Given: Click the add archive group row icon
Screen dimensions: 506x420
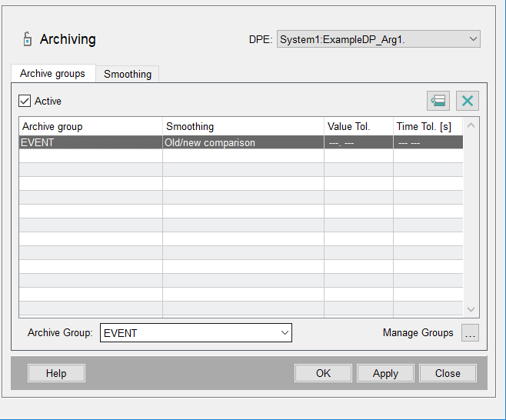Looking at the screenshot, I should pos(438,101).
